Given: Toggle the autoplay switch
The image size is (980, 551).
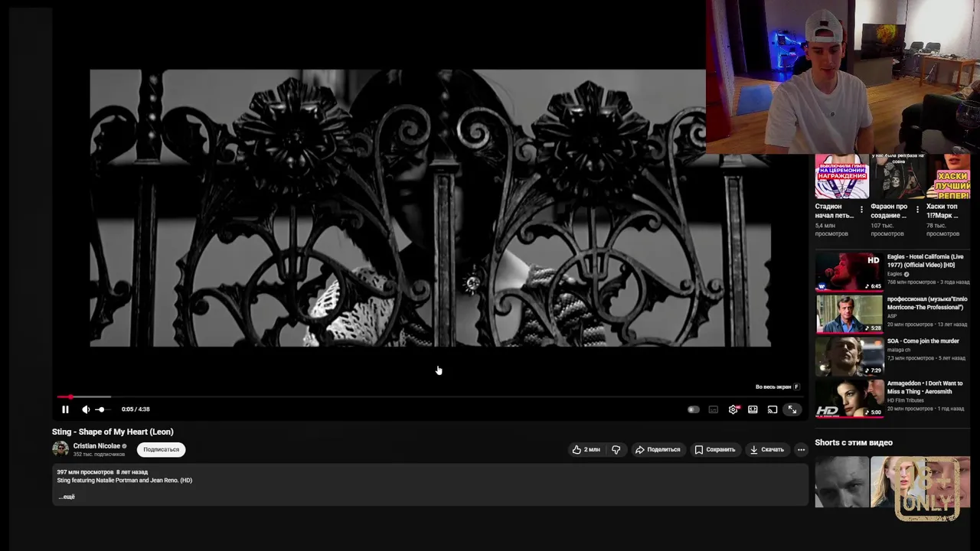Looking at the screenshot, I should 693,409.
